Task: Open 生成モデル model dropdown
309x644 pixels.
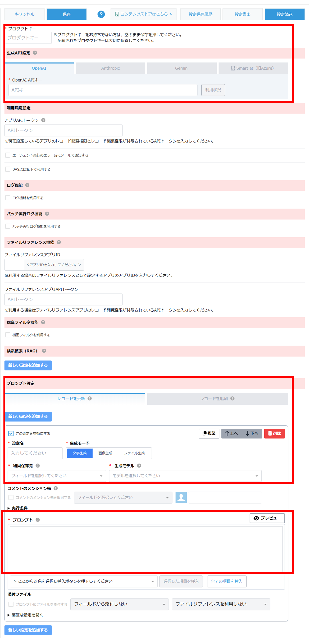Action: 185,476
